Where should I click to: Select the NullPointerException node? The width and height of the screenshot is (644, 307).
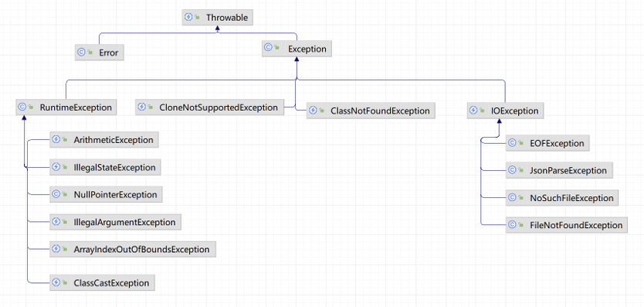click(106, 194)
